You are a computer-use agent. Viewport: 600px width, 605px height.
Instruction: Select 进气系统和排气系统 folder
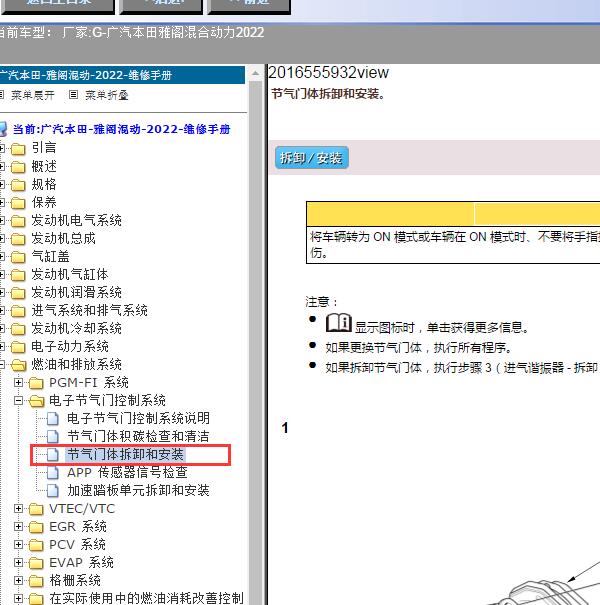[x=90, y=310]
